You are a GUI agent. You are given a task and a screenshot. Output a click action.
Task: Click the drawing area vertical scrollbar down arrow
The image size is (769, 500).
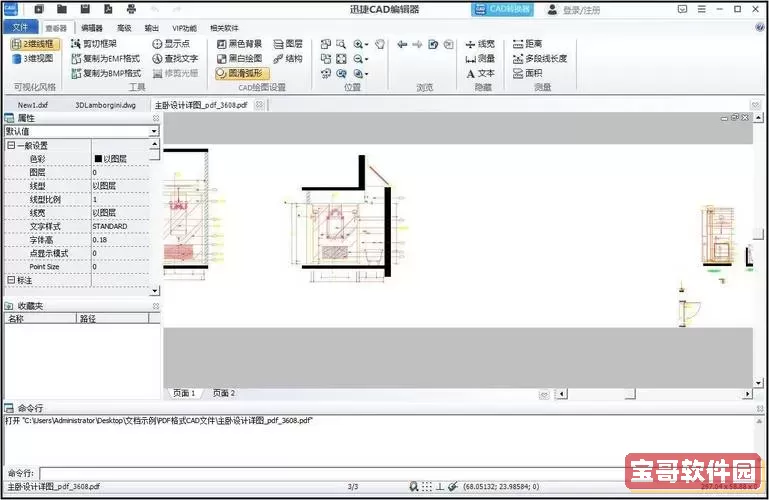point(758,383)
